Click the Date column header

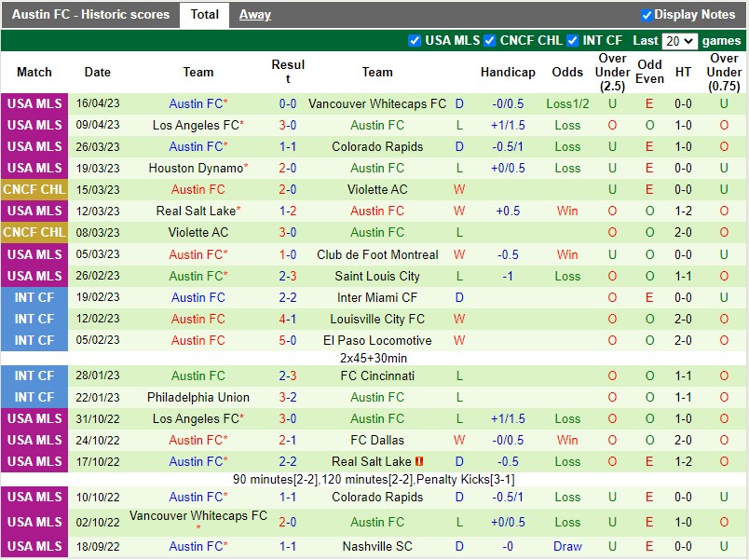click(98, 72)
